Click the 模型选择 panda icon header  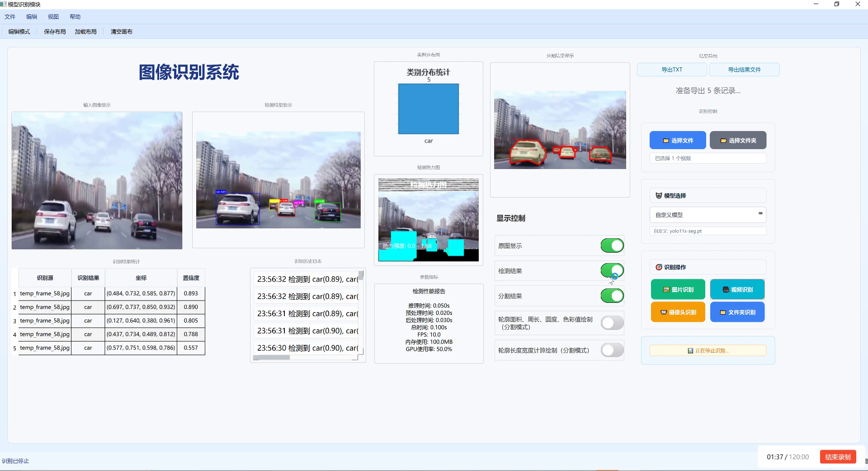coord(659,195)
